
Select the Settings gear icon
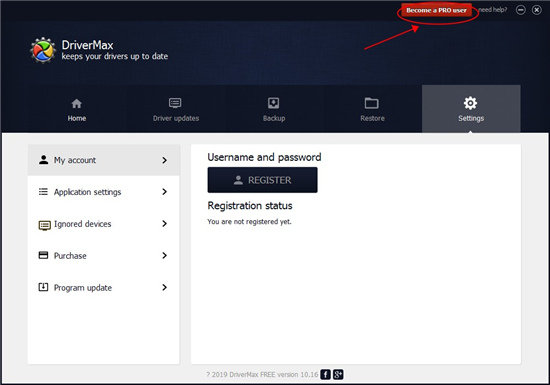coord(470,103)
